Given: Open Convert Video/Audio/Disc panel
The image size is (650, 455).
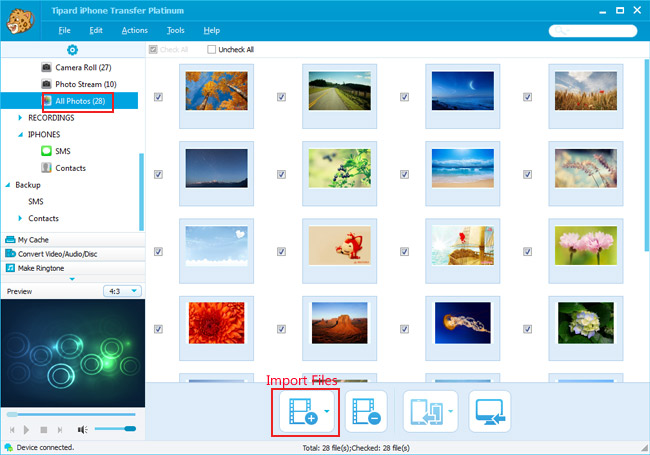Looking at the screenshot, I should coord(73,254).
